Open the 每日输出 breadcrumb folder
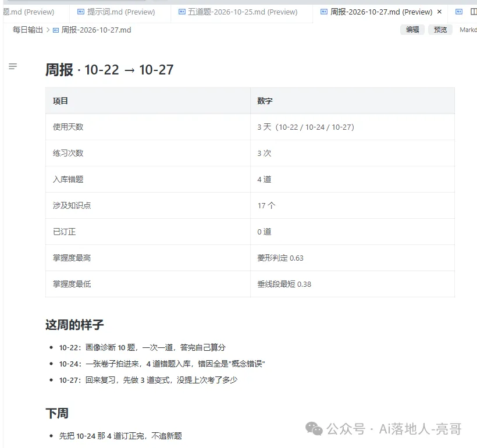Screen dimensions: 477x448 [28, 30]
